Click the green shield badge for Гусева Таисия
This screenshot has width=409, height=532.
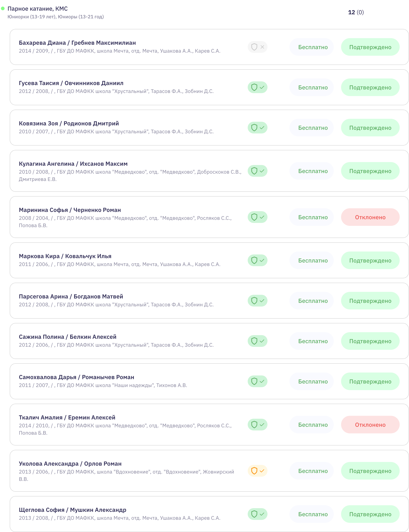coord(257,87)
